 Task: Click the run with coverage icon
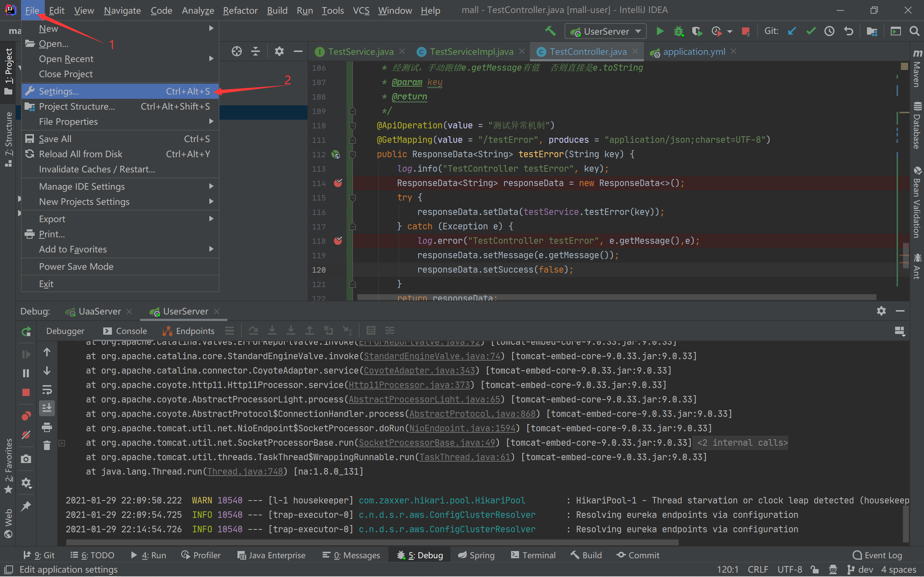pos(697,31)
